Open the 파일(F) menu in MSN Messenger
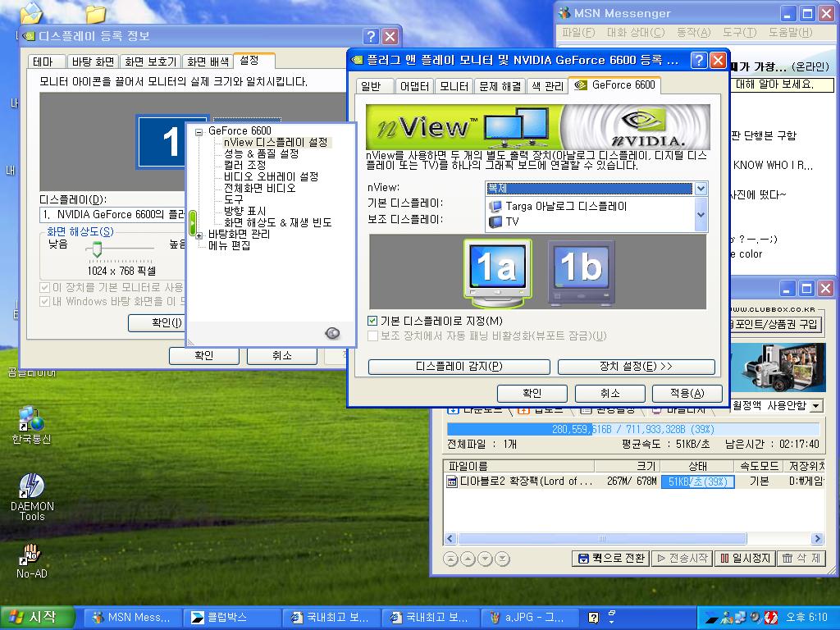The image size is (840, 630). 578,33
